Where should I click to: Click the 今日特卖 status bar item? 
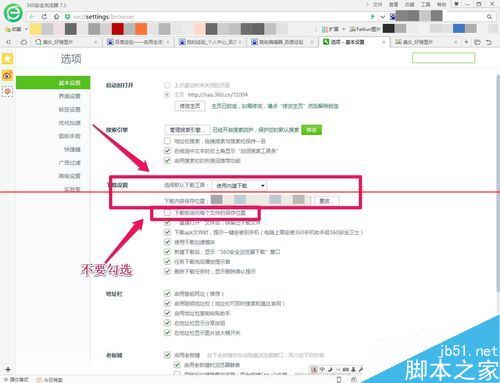click(49, 380)
